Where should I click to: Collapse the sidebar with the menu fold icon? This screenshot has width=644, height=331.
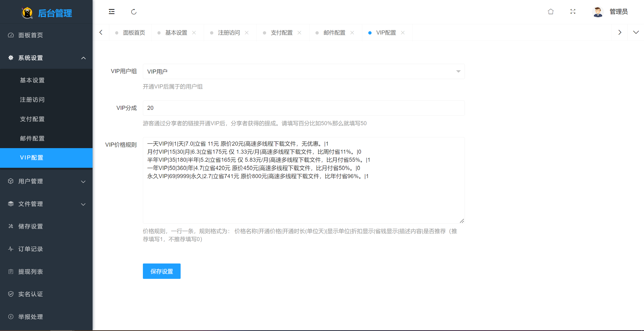[x=112, y=12]
